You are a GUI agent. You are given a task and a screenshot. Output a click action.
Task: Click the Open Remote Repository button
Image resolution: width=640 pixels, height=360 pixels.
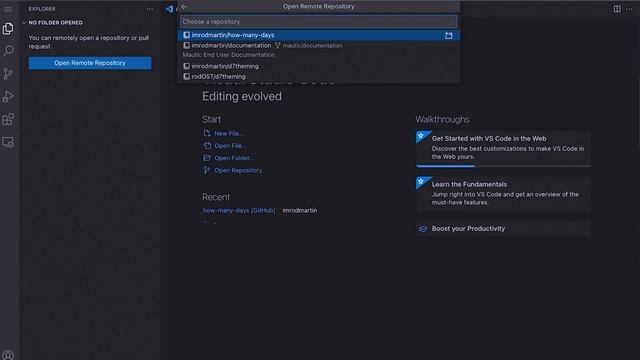click(90, 63)
